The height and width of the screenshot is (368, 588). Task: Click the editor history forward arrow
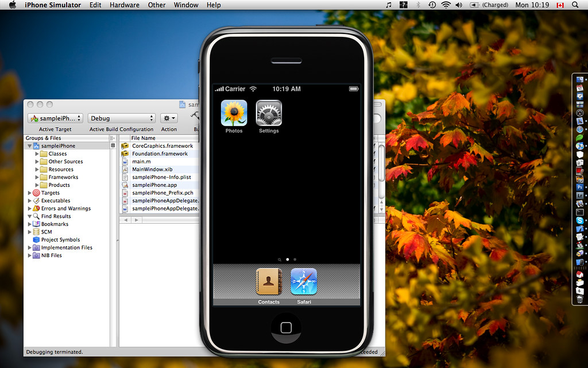pos(137,220)
